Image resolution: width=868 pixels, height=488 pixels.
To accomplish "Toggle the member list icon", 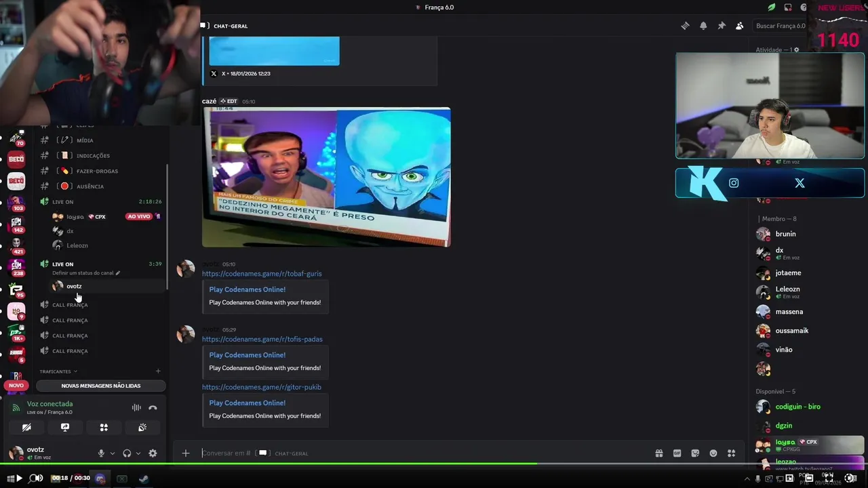I will click(739, 26).
